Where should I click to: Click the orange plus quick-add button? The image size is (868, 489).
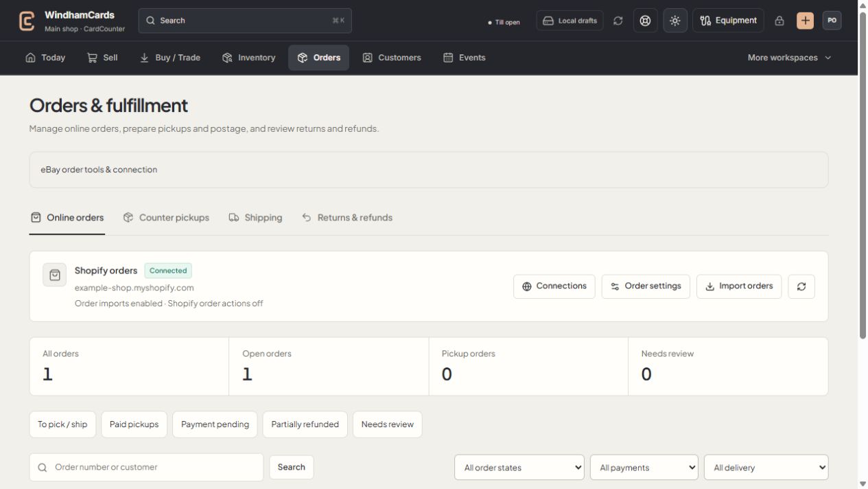pyautogui.click(x=805, y=21)
